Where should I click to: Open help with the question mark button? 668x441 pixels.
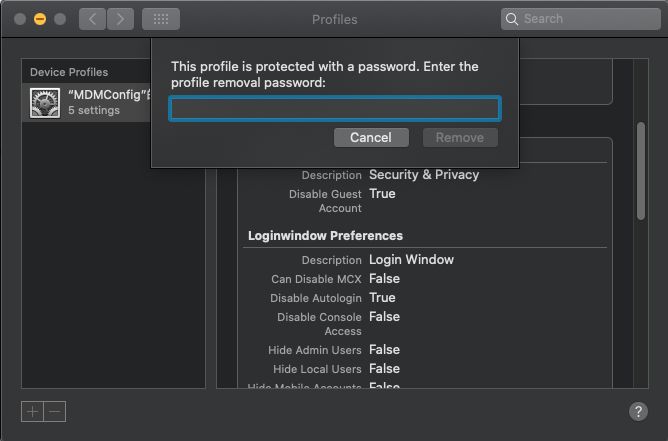pyautogui.click(x=638, y=411)
